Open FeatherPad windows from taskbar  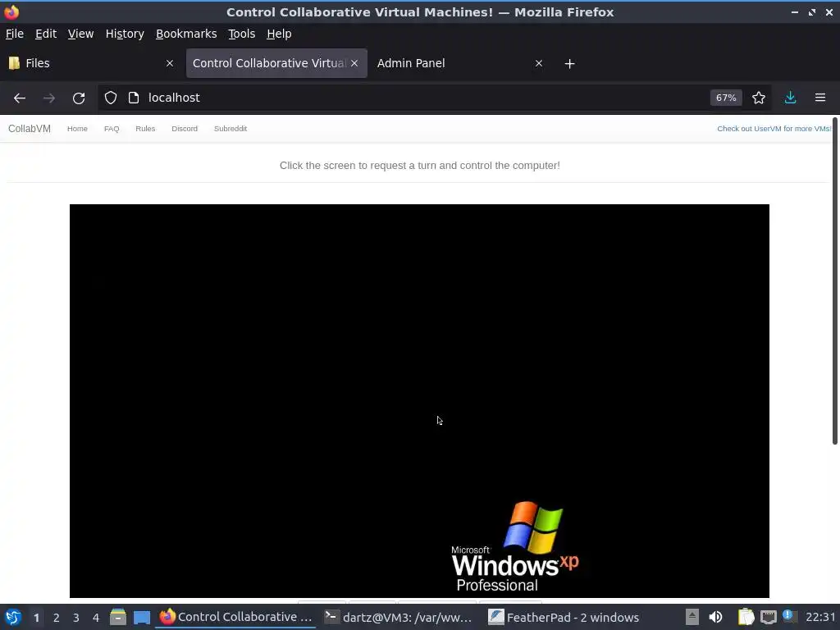click(564, 617)
